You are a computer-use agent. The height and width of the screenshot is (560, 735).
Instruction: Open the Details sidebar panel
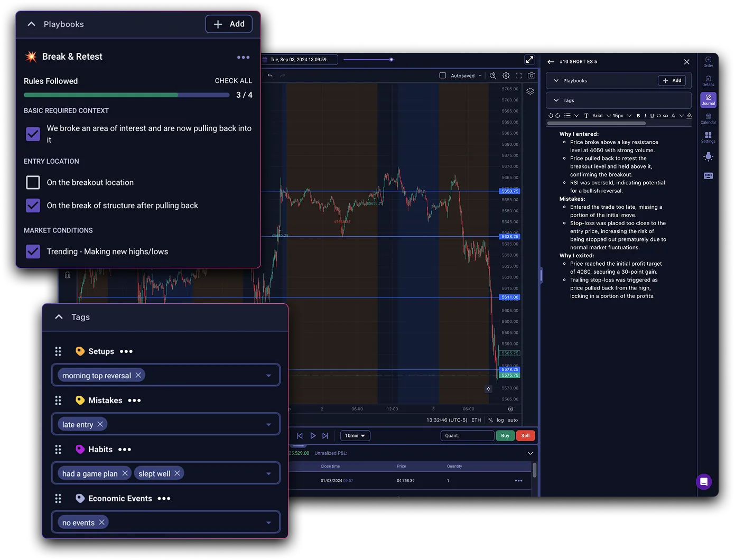708,81
